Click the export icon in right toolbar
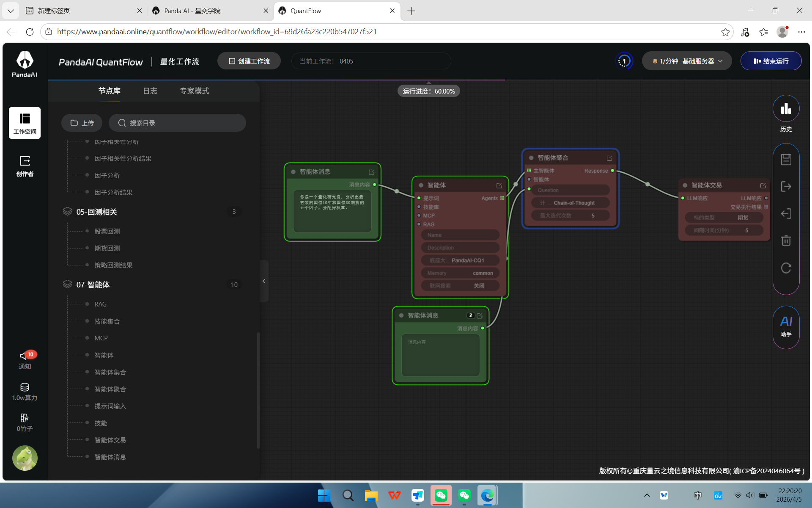Image resolution: width=812 pixels, height=508 pixels. click(x=786, y=187)
